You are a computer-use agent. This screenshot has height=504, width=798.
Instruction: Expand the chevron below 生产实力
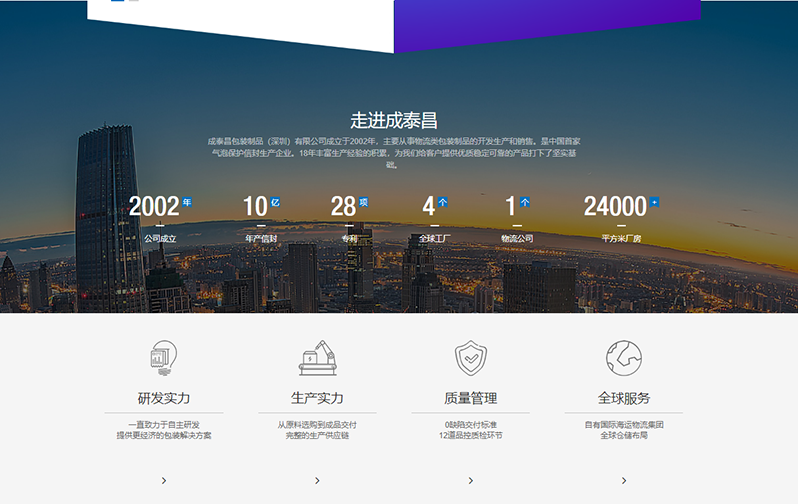pos(317,481)
